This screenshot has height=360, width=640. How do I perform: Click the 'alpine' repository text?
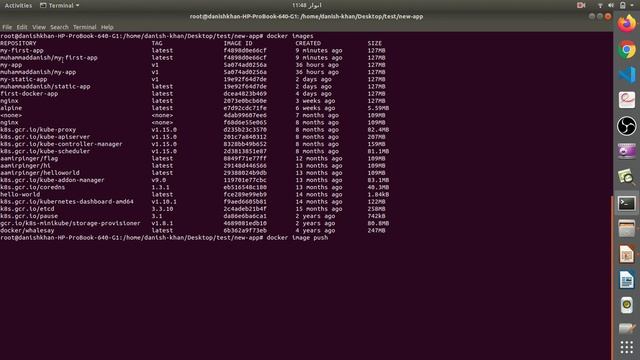tap(11, 108)
